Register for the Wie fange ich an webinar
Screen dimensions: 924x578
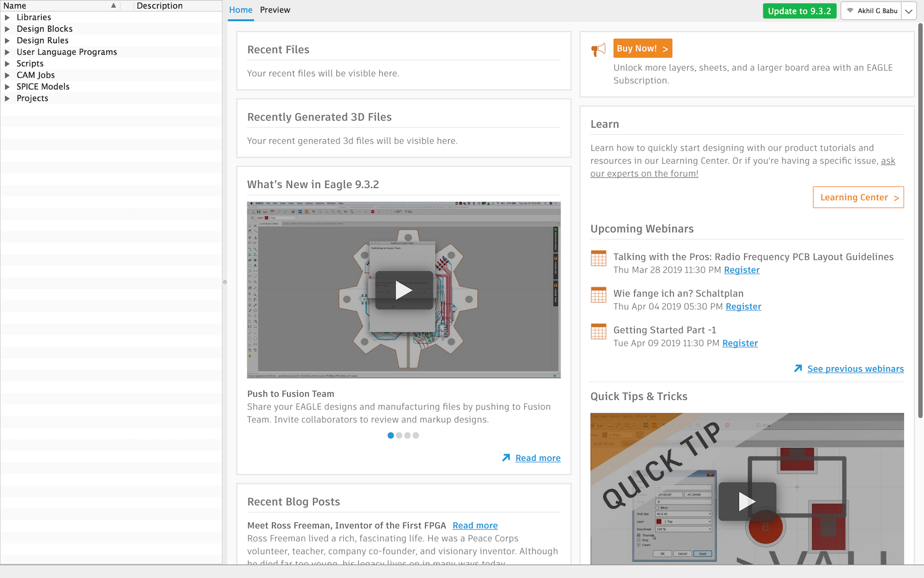[x=743, y=307]
